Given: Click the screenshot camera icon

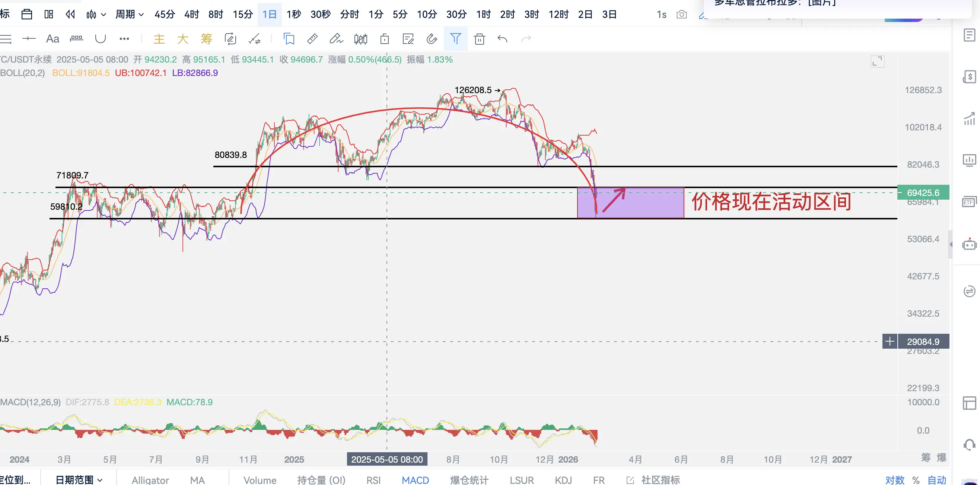Looking at the screenshot, I should (x=681, y=15).
